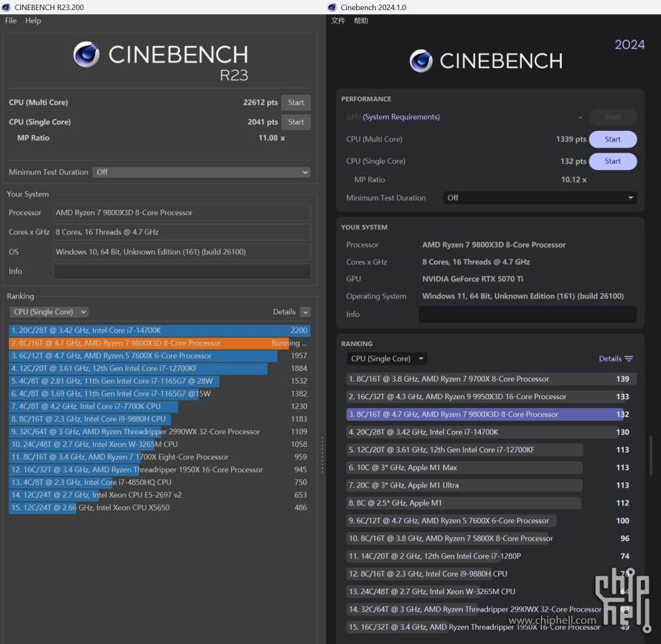The height and width of the screenshot is (644, 661).
Task: Select highlighted Ryzen 7 9800X3D row in Cinebench 2024
Action: (x=491, y=414)
